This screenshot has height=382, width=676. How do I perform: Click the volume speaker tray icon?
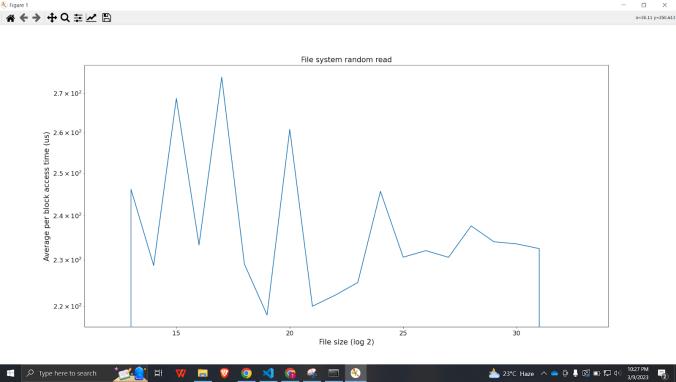[617, 373]
